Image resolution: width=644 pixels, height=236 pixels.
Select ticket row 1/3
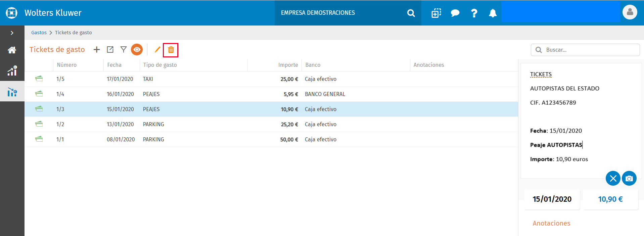(x=271, y=109)
